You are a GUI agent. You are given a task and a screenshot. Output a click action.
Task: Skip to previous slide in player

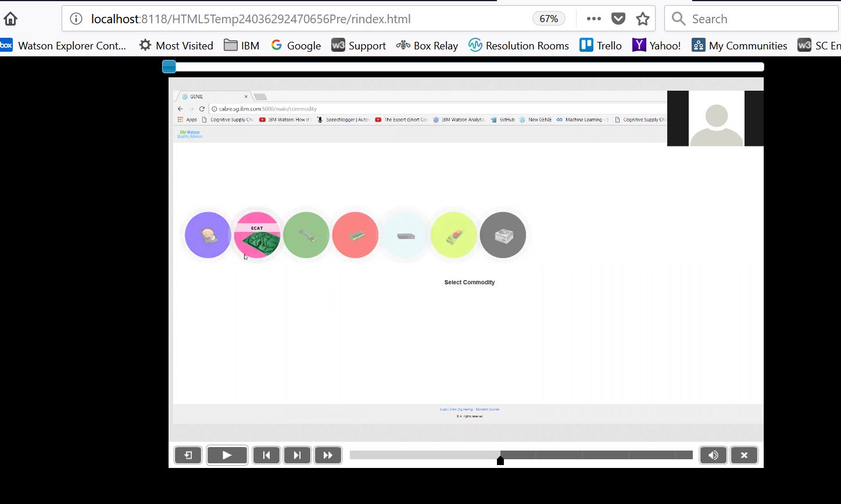coord(266,455)
